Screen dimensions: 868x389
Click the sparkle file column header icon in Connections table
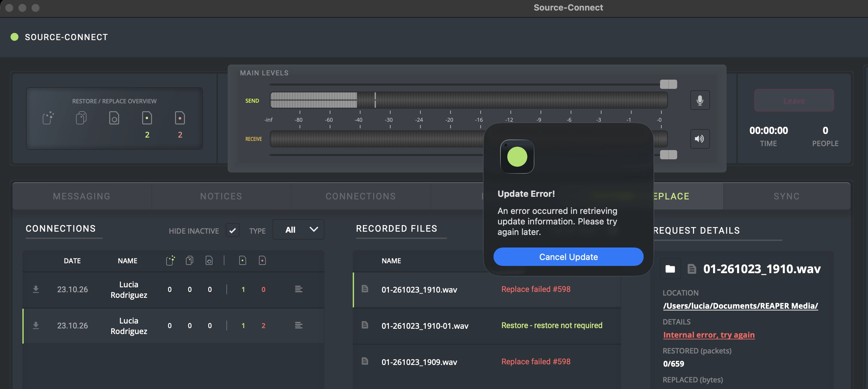tap(170, 260)
